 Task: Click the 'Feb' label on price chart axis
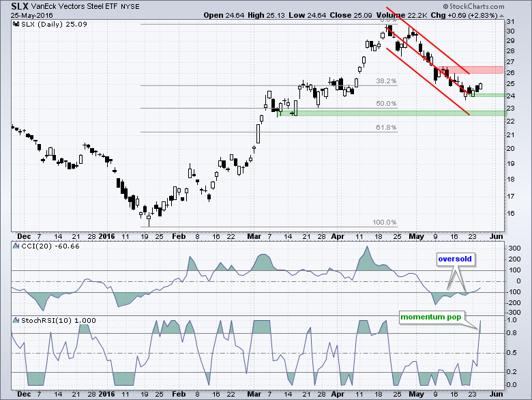coord(179,236)
